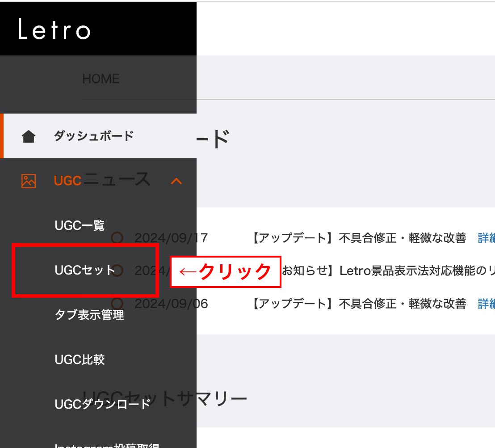Image resolution: width=495 pixels, height=448 pixels.
Task: Click the 2024/09/17 news title 【アップデート】不具合修正・軽微な改善
Action: click(359, 238)
